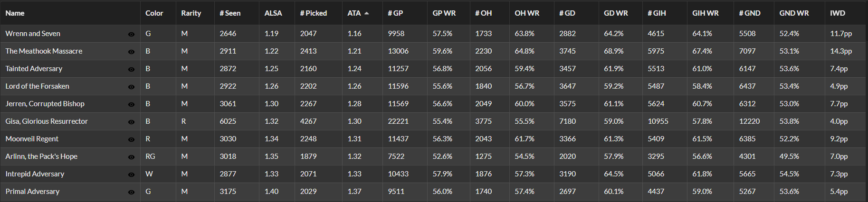Click the eye icon beside Moonveil Regent

coord(131,139)
